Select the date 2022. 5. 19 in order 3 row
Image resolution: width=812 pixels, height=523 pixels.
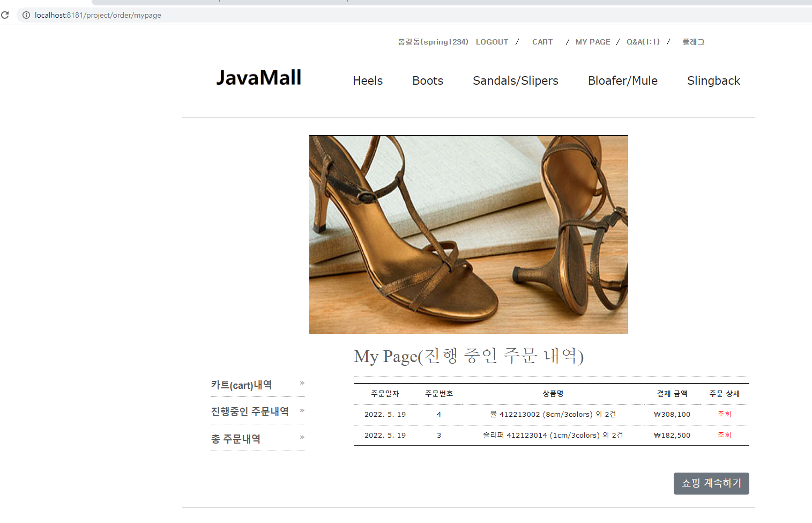point(385,435)
